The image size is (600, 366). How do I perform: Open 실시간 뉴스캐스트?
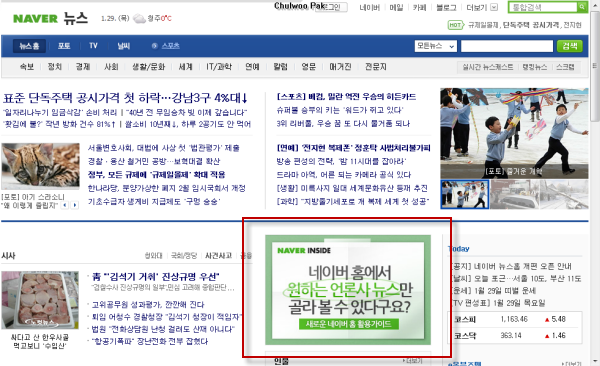click(x=488, y=67)
